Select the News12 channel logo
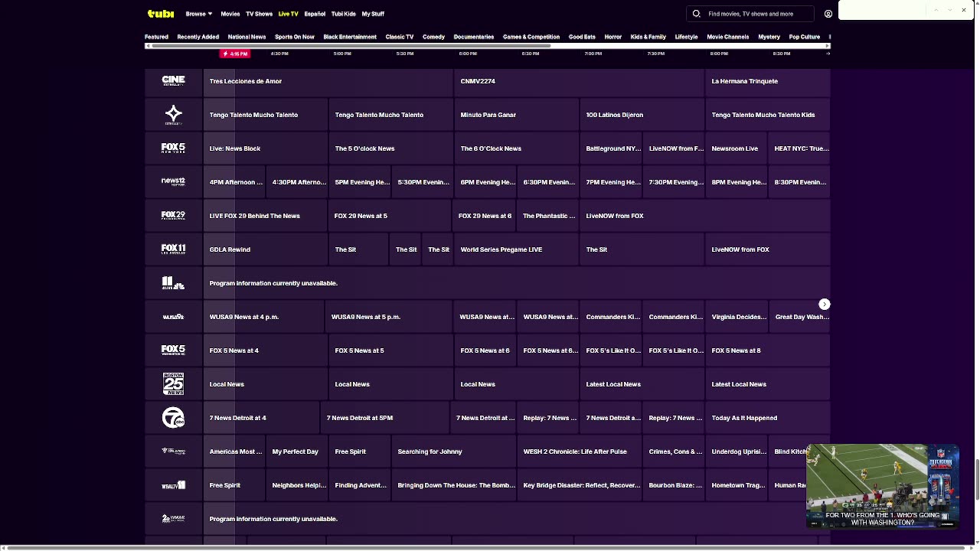Screen dimensions: 980x551 tap(173, 181)
